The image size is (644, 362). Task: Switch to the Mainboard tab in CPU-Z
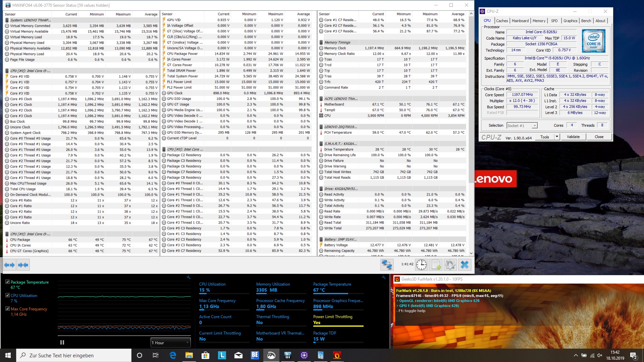pos(520,21)
